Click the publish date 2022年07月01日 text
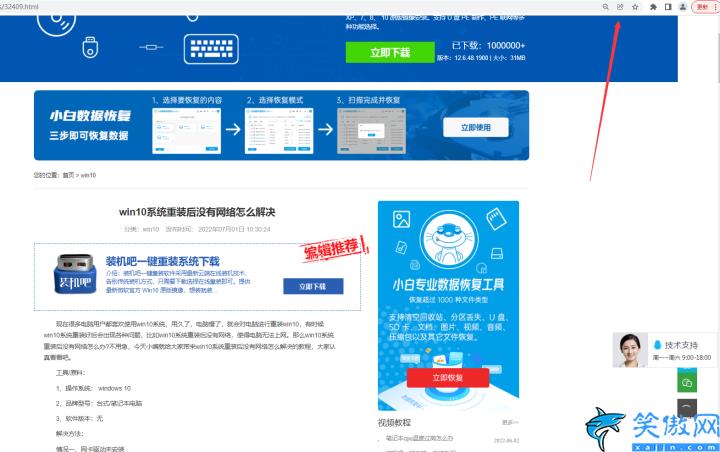This screenshot has width=720, height=452. (x=234, y=229)
